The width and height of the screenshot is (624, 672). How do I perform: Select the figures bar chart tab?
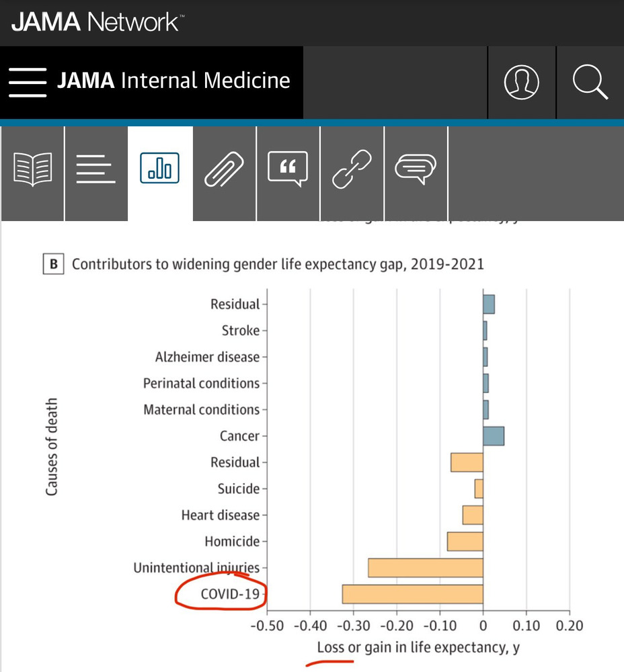160,168
